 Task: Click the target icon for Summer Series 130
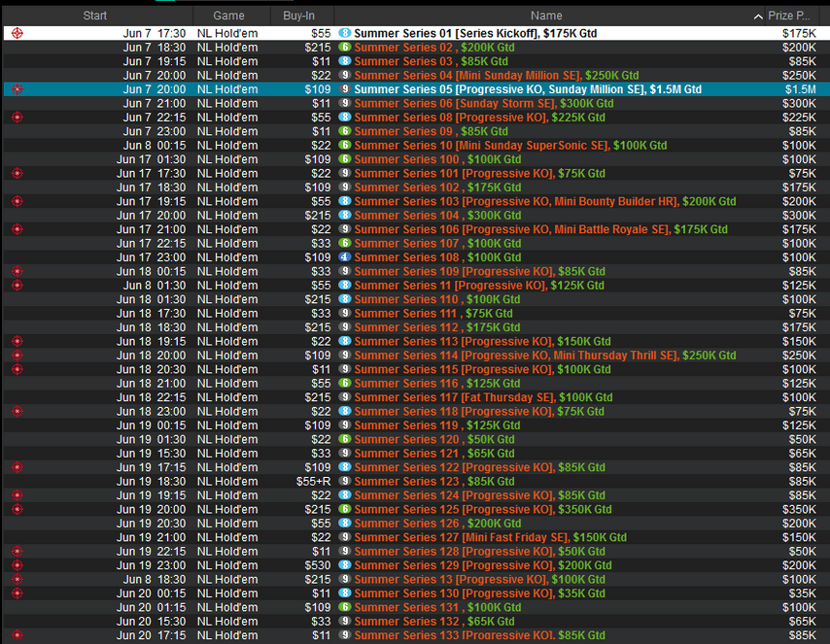pos(17,593)
